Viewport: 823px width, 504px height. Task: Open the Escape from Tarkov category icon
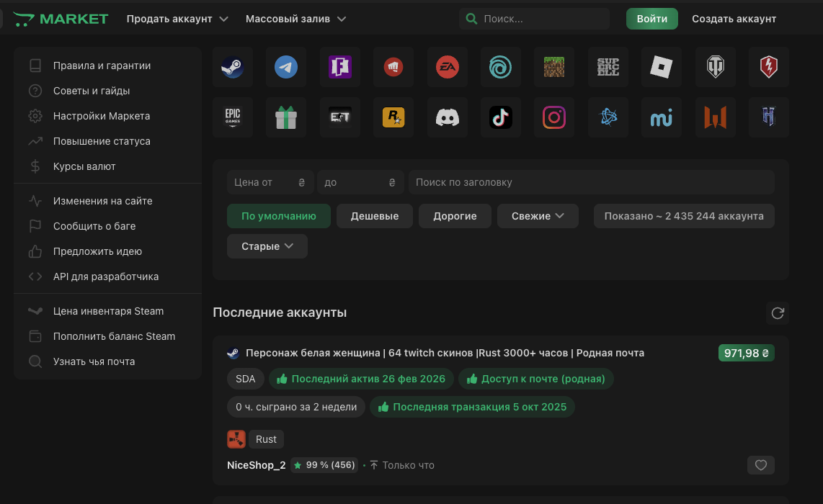click(339, 117)
